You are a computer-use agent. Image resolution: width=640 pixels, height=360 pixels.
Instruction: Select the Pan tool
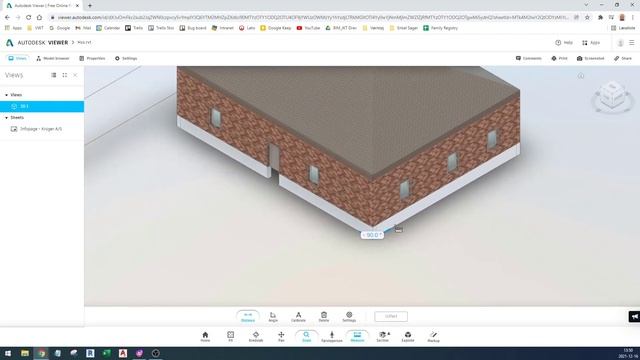pos(281,337)
